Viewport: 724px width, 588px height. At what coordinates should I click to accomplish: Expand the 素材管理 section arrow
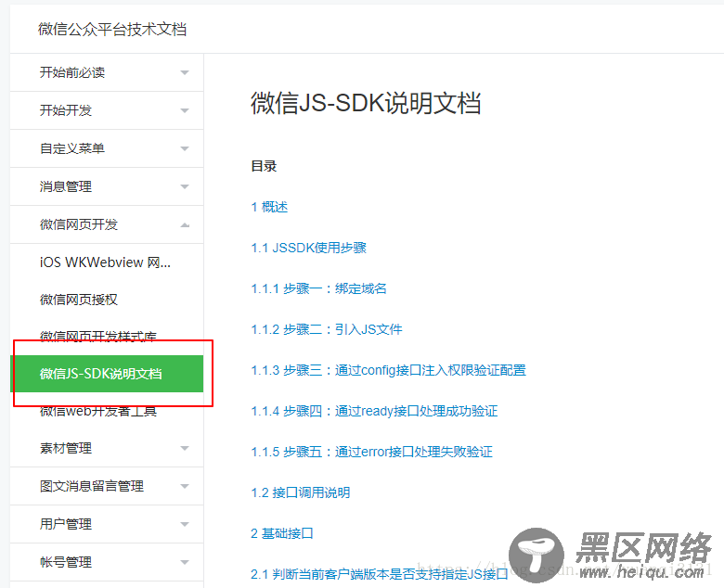pos(185,448)
